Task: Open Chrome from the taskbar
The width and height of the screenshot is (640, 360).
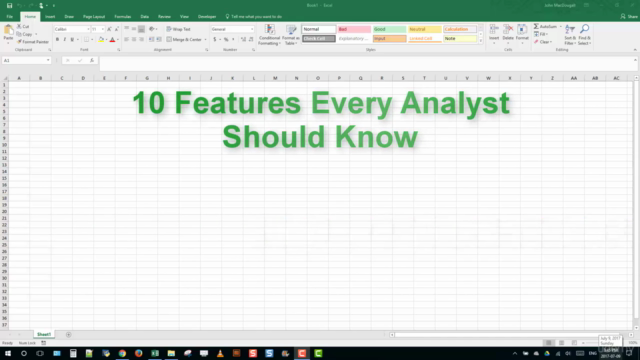Action: click(122, 353)
